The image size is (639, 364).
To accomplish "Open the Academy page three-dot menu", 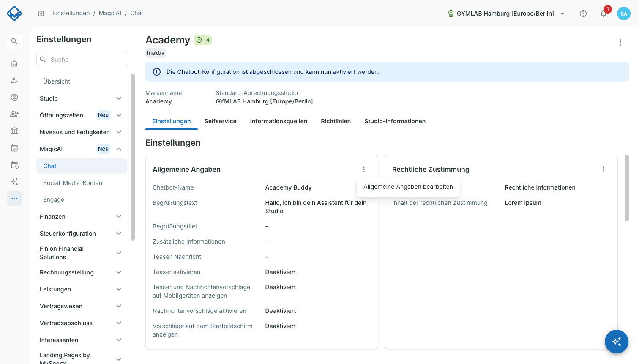I will click(x=620, y=42).
